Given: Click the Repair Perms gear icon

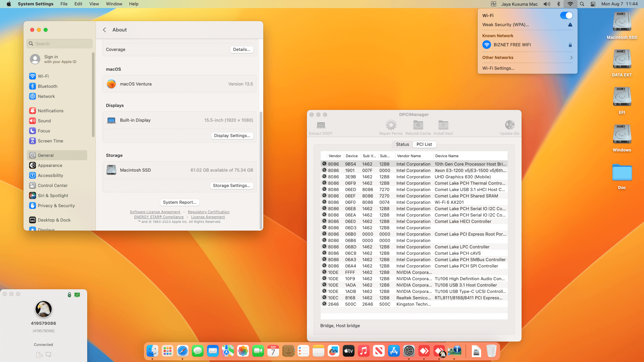Looking at the screenshot, I should [x=391, y=125].
